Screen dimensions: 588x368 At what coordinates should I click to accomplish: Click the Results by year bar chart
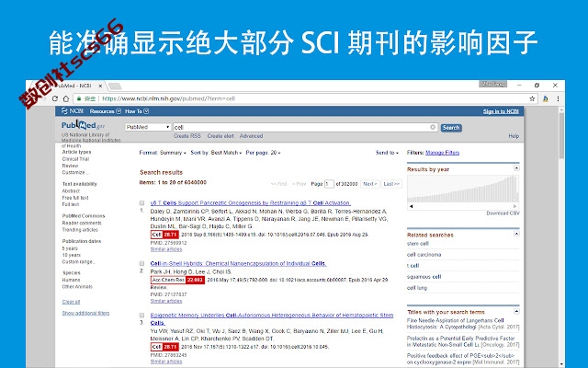[x=463, y=189]
